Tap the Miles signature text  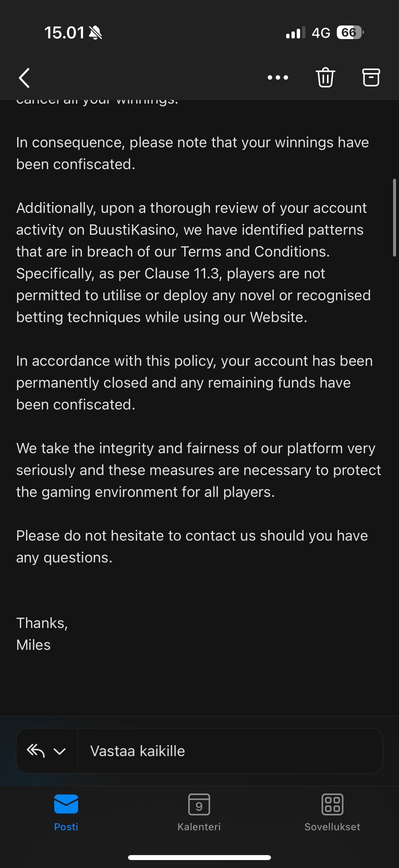[33, 645]
